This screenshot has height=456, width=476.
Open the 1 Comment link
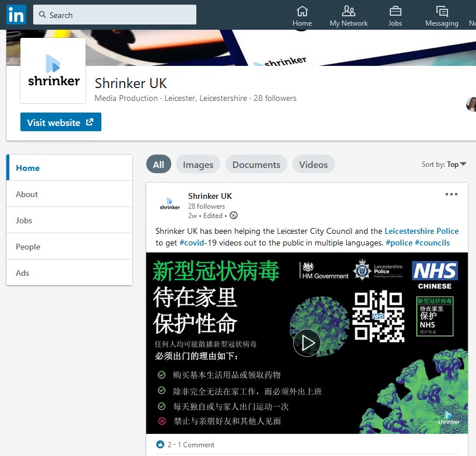point(196,445)
